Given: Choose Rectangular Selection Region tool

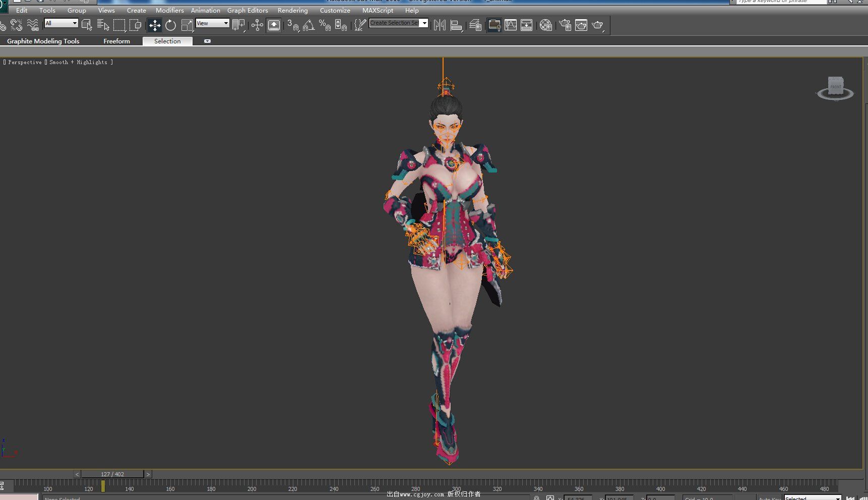Looking at the screenshot, I should point(119,25).
